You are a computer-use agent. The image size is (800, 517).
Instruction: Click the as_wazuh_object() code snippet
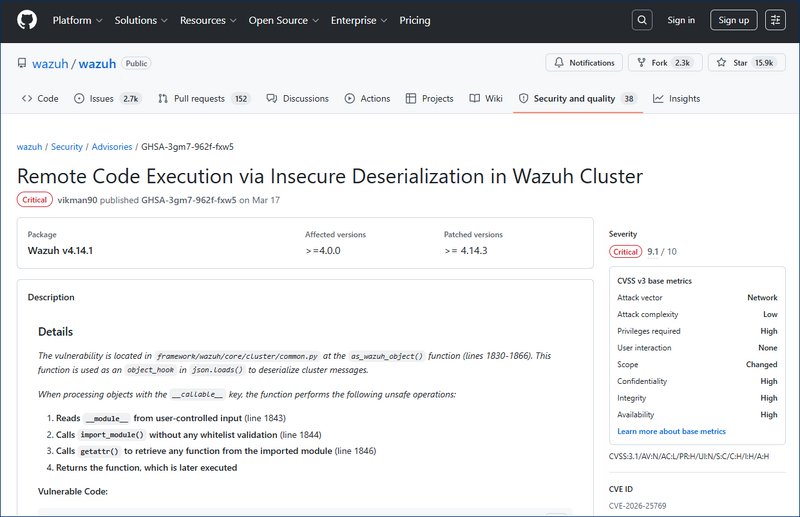click(x=387, y=356)
